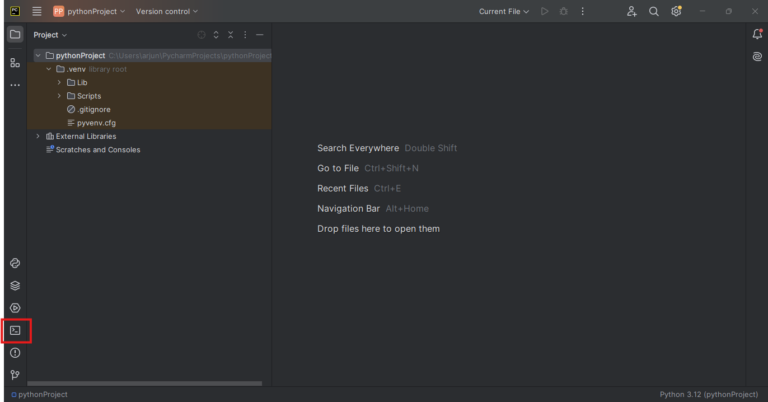This screenshot has width=768, height=402.
Task: Open the Python Console tool window
Action: click(x=15, y=263)
